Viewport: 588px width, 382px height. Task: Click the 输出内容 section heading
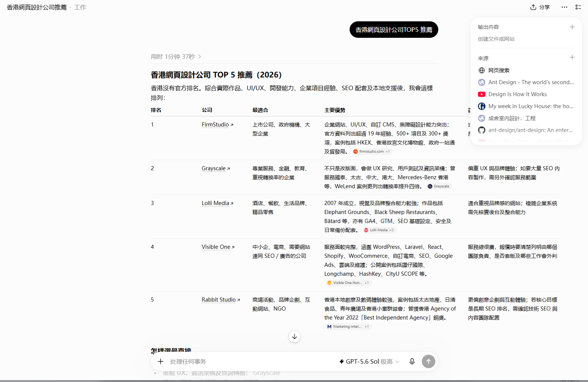click(488, 27)
